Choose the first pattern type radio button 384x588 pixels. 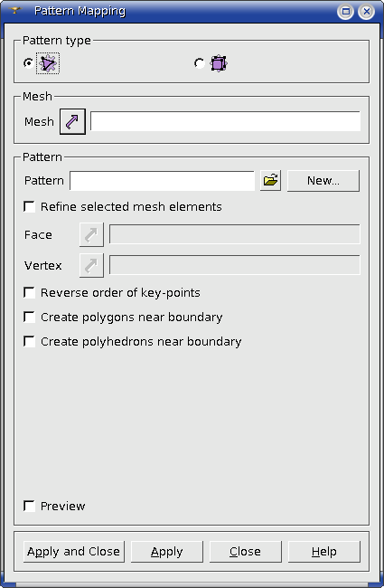29,63
